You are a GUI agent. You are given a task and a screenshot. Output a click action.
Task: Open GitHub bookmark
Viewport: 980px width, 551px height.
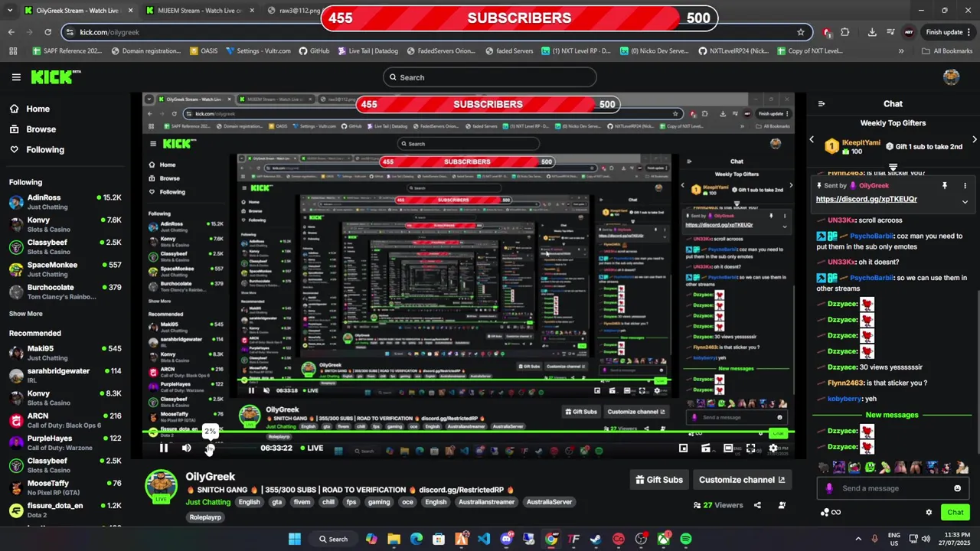pos(315,51)
